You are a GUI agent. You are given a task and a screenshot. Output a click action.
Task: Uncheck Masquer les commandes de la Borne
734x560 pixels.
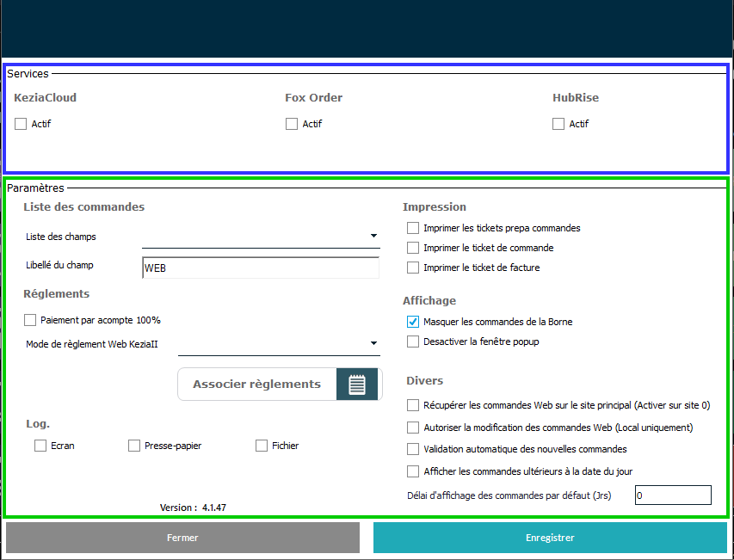pyautogui.click(x=413, y=322)
